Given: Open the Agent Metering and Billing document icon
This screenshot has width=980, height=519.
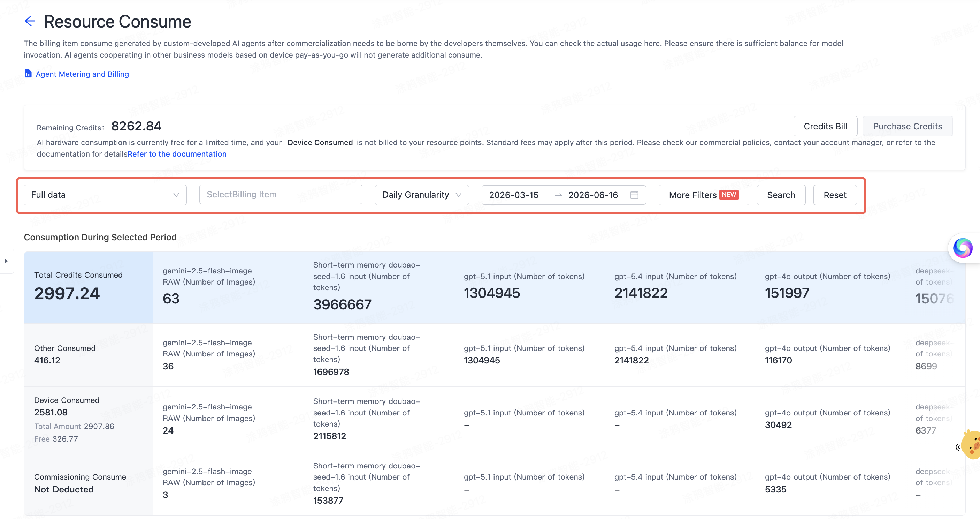Looking at the screenshot, I should pos(28,74).
